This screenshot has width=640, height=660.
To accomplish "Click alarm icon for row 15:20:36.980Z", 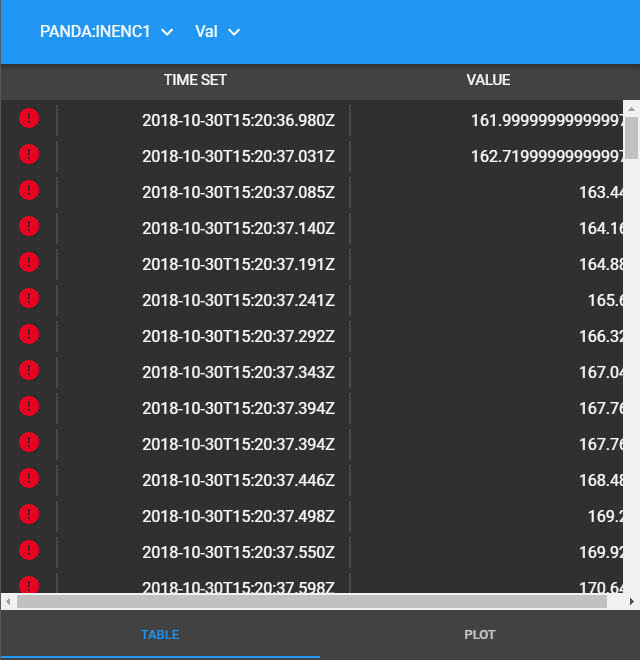I will pyautogui.click(x=29, y=119).
